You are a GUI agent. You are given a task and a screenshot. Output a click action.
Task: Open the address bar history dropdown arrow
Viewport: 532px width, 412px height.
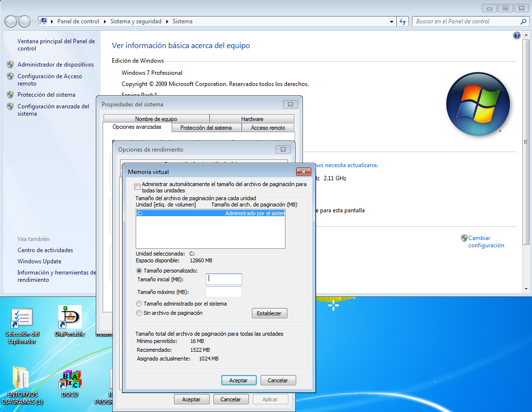[x=391, y=21]
